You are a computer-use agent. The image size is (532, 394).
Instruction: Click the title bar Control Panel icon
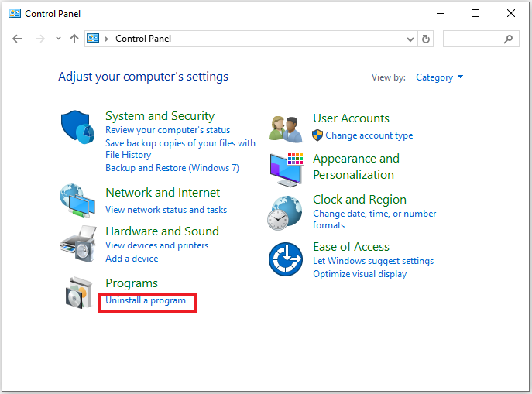(x=15, y=14)
